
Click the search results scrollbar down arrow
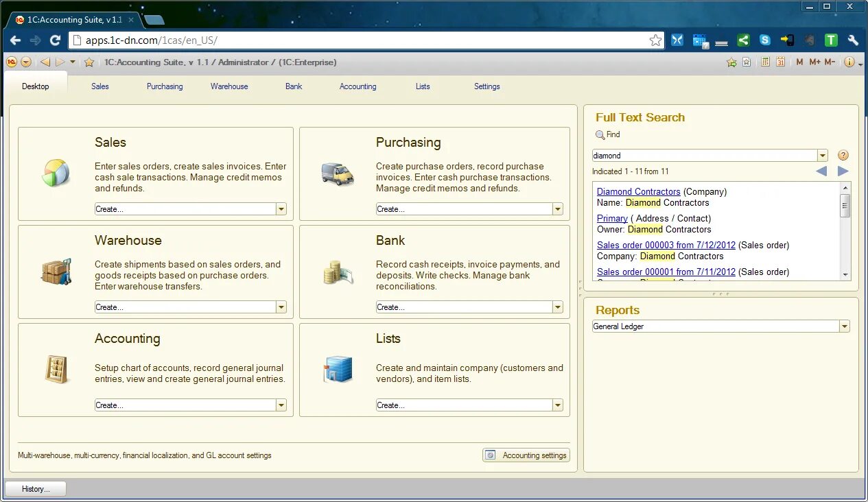845,275
